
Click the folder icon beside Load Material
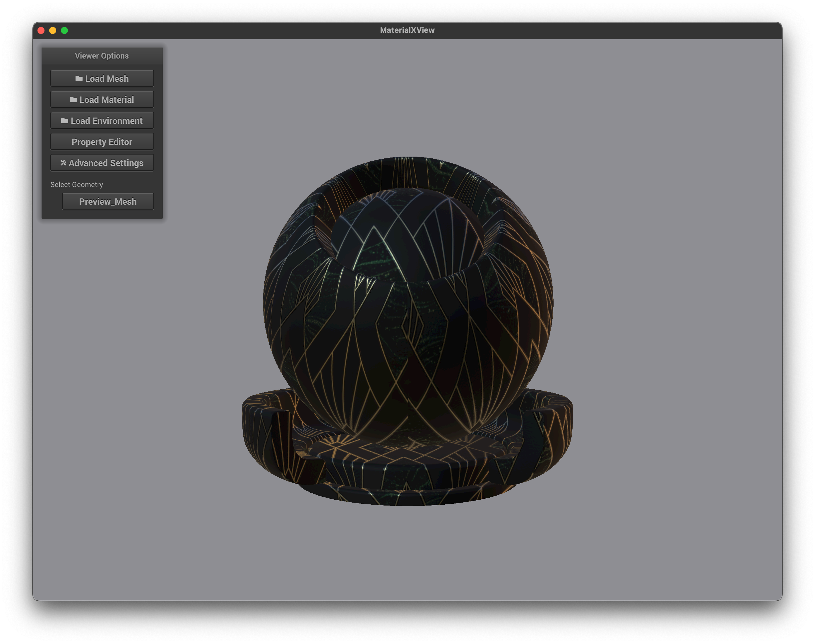[x=73, y=100]
